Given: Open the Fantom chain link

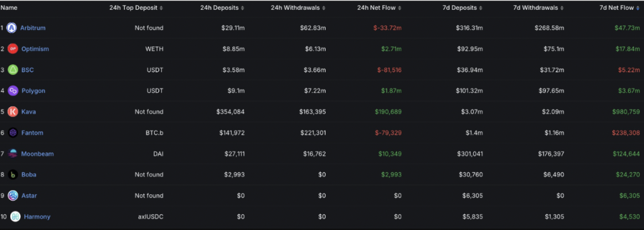Looking at the screenshot, I should click(x=32, y=132).
